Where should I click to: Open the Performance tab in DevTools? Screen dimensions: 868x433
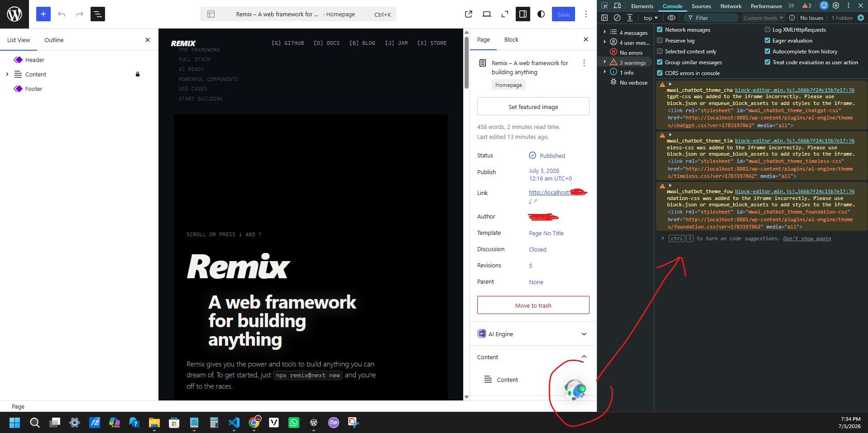pyautogui.click(x=766, y=6)
